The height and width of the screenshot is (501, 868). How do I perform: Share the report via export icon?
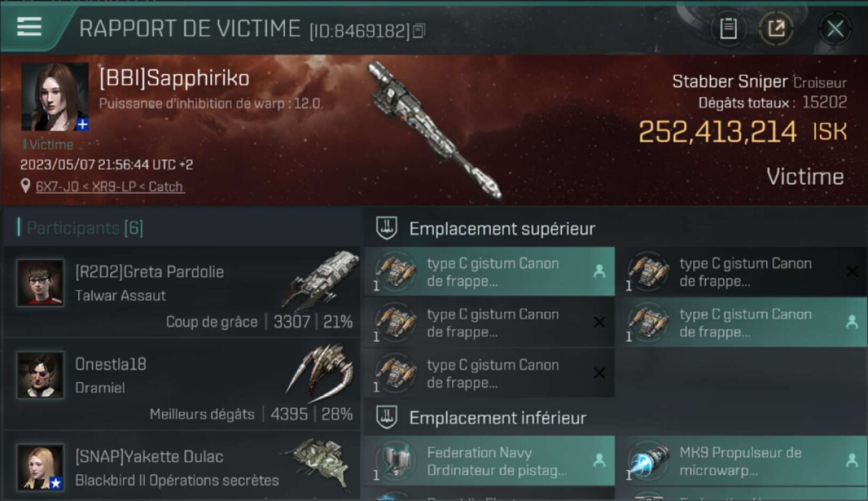777,29
